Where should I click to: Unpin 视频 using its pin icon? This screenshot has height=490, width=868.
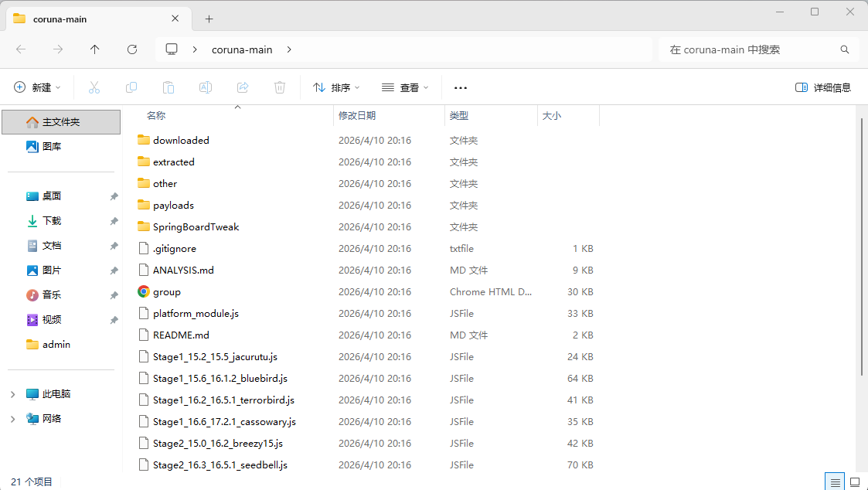tap(114, 320)
